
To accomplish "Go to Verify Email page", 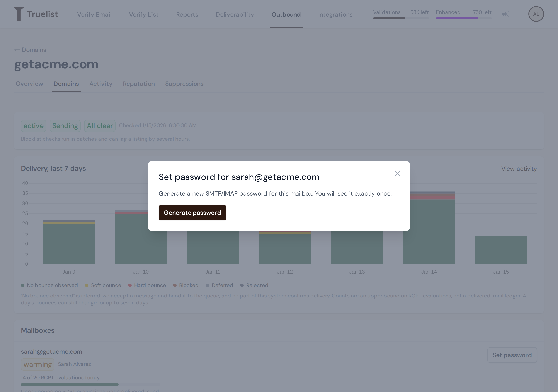I will coord(94,15).
